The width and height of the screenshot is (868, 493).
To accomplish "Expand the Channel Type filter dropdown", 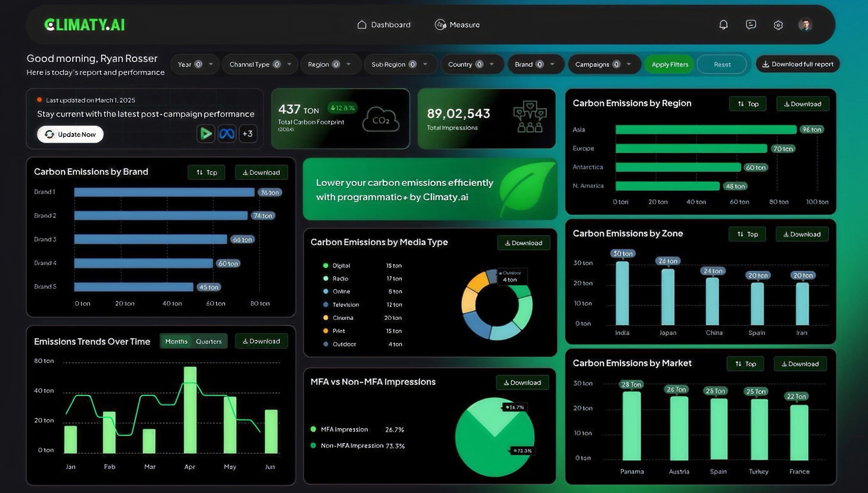I will [x=260, y=64].
